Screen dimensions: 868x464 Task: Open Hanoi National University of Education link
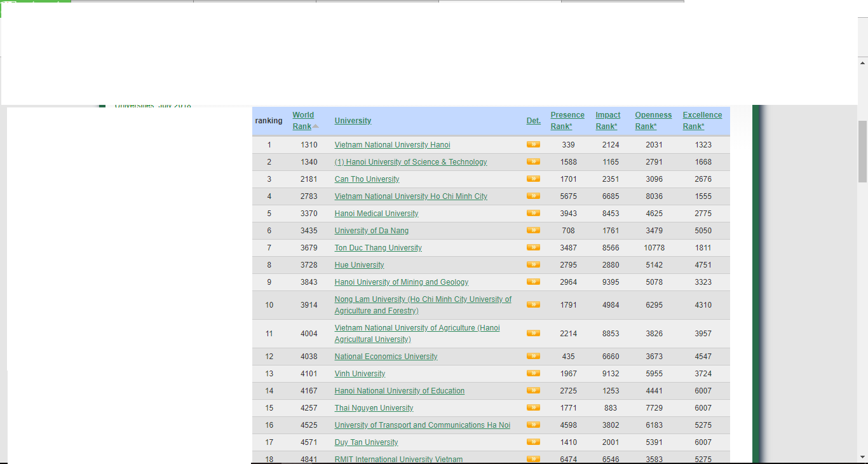pyautogui.click(x=400, y=391)
